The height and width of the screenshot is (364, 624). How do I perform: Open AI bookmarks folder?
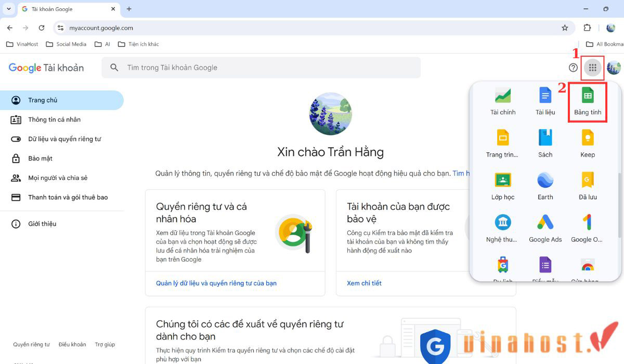(x=102, y=44)
